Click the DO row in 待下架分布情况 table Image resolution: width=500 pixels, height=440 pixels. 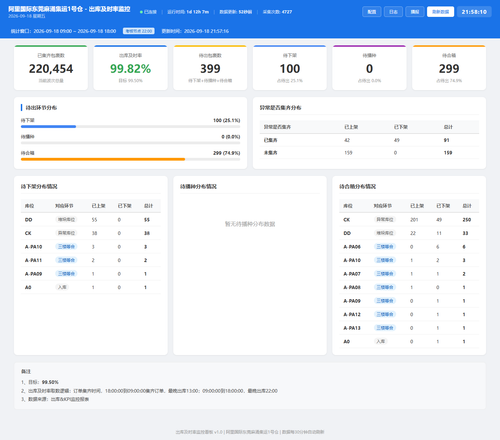pyautogui.click(x=91, y=220)
